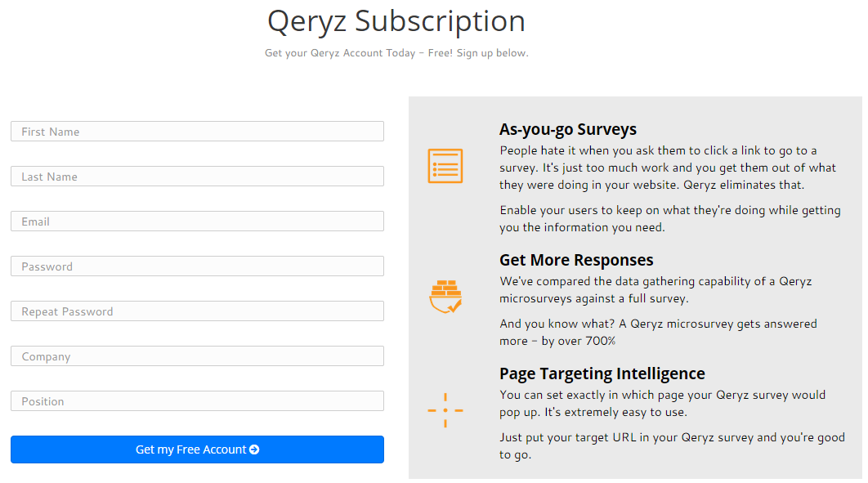Click the Position input field
Viewport: 868px width, 483px height.
196,400
